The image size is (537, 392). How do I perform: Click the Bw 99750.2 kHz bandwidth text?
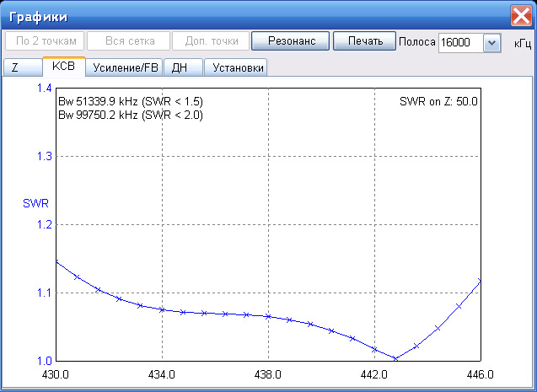130,115
